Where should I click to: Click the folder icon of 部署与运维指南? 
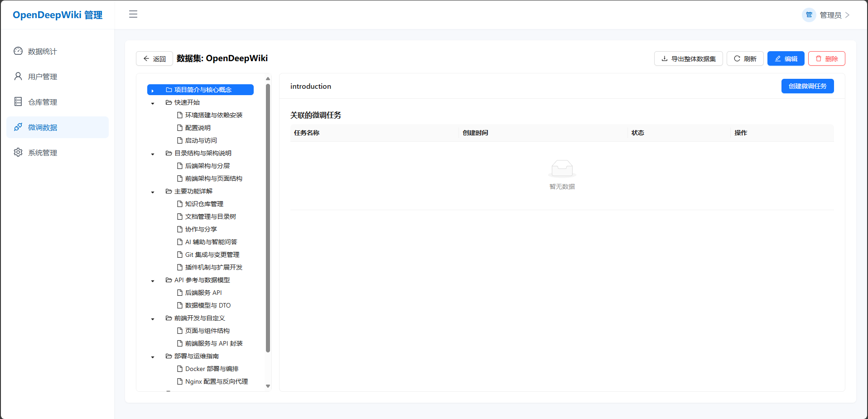pyautogui.click(x=169, y=356)
